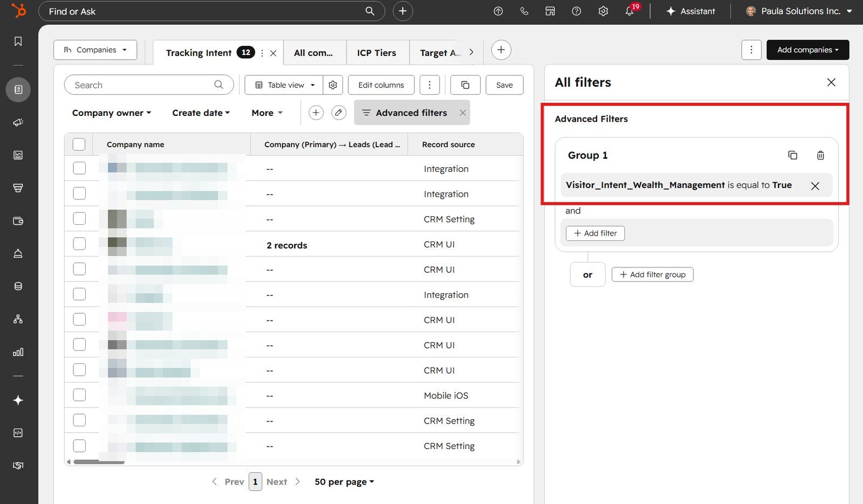Expand the More filters dropdown

tap(267, 113)
